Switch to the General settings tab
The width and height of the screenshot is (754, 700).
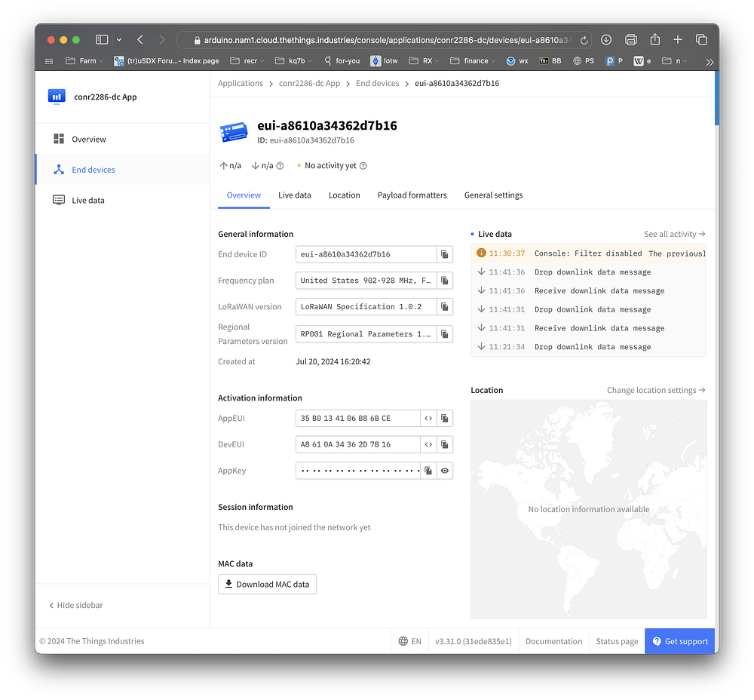point(493,195)
